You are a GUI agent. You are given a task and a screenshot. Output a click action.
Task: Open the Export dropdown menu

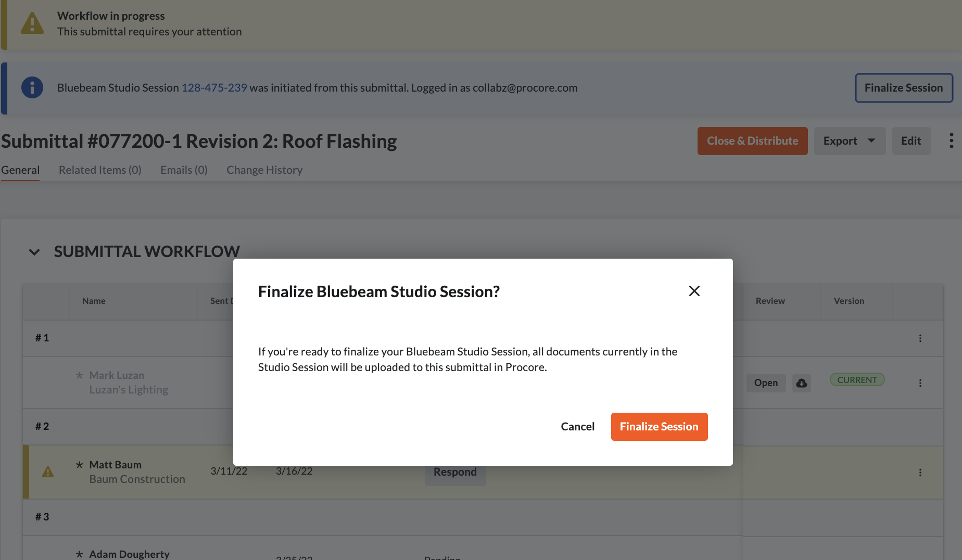(849, 141)
